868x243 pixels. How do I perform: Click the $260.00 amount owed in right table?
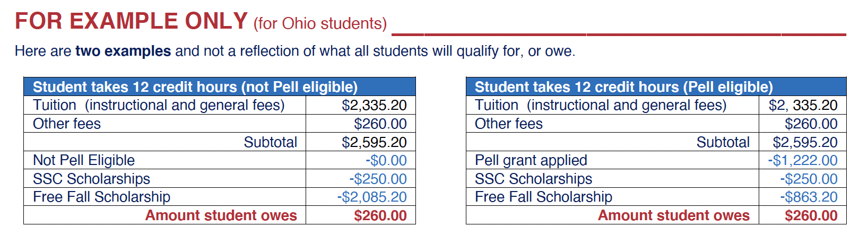click(811, 215)
